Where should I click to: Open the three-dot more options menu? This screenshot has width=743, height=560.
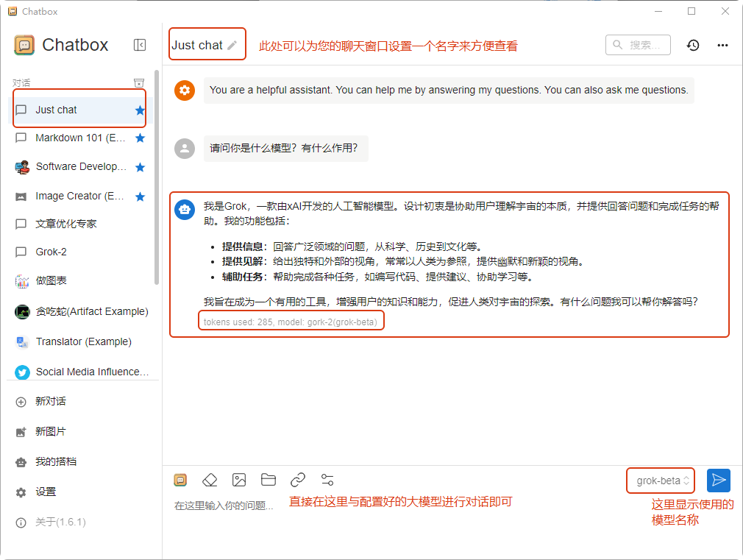[722, 45]
